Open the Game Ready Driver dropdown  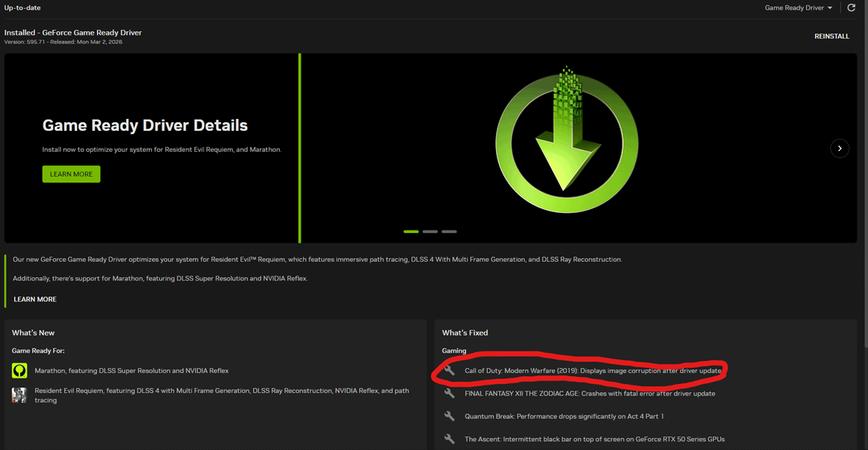click(800, 8)
